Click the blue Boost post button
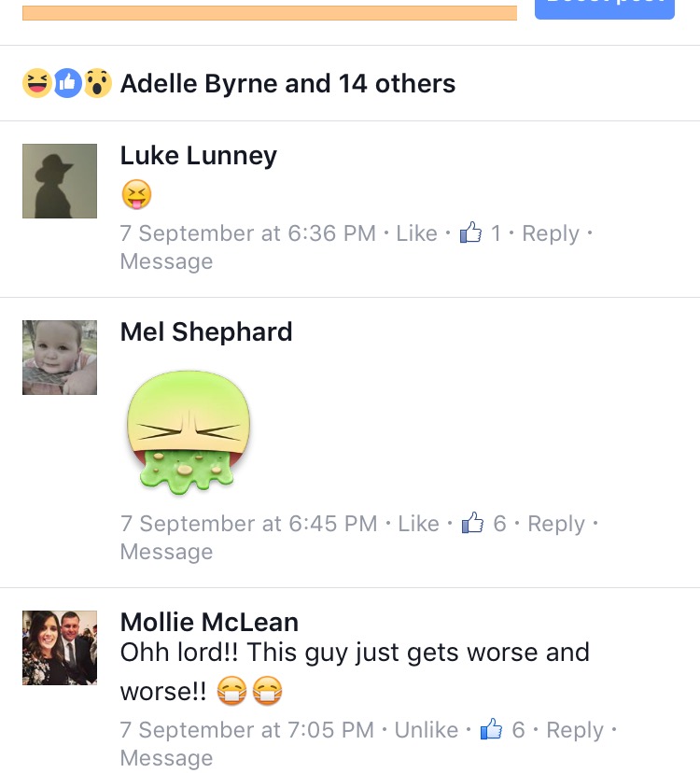 point(605,7)
